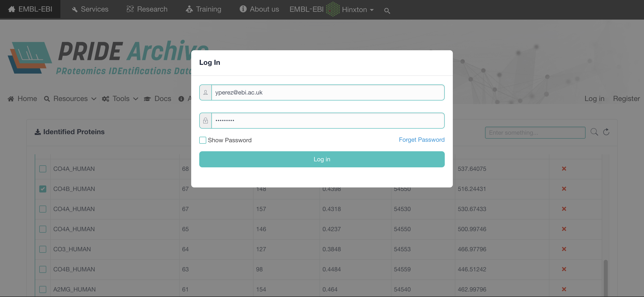Enable the Show Password checkbox
Screen dimensions: 644x297
click(203, 140)
